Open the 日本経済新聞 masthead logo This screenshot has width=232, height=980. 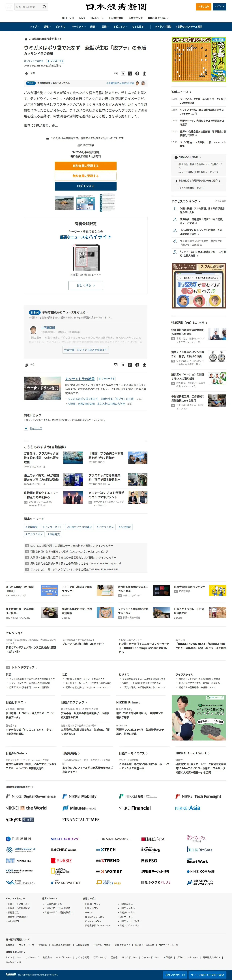pyautogui.click(x=116, y=7)
